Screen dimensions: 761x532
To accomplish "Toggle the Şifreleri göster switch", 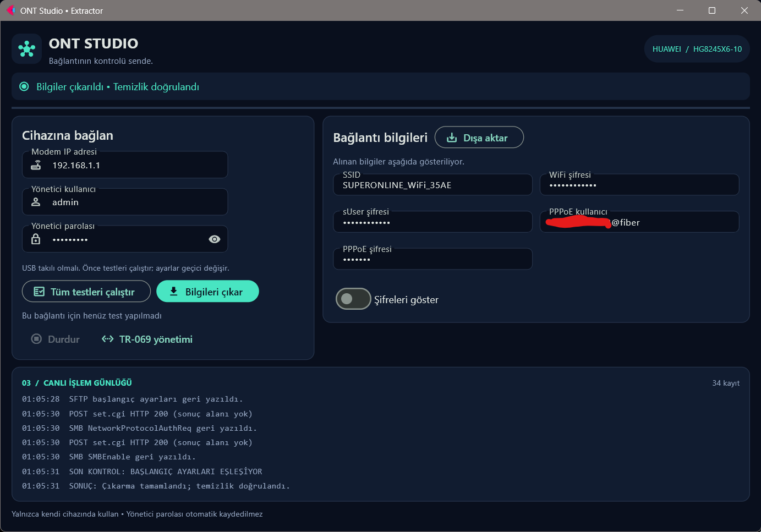I will click(353, 299).
